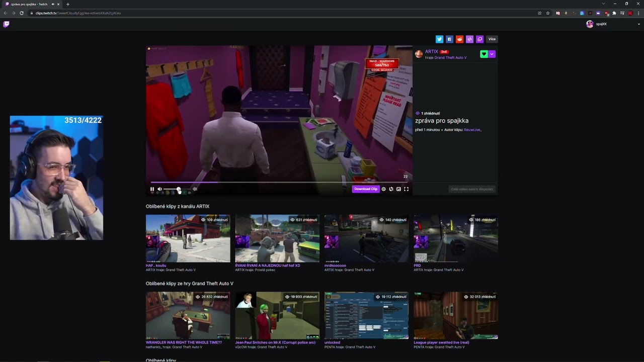
Task: Enter fullscreen in the player
Action: (x=406, y=189)
